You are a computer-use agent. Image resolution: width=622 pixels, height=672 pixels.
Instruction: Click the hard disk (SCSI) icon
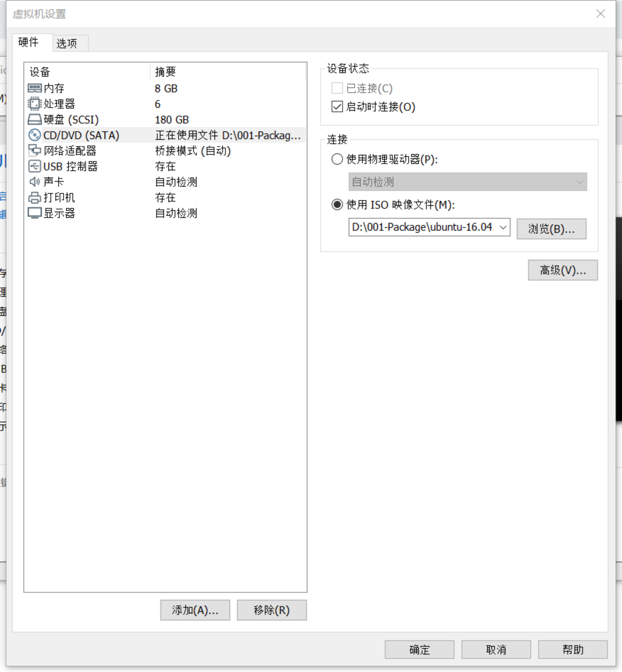click(x=35, y=119)
